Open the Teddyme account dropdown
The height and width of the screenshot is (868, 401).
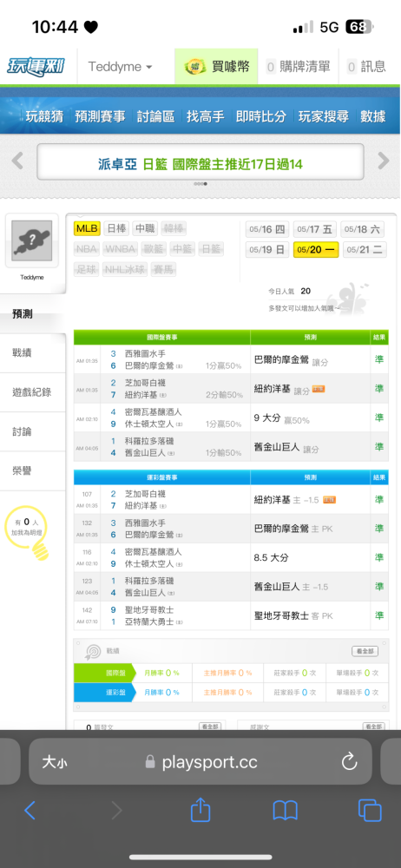120,67
